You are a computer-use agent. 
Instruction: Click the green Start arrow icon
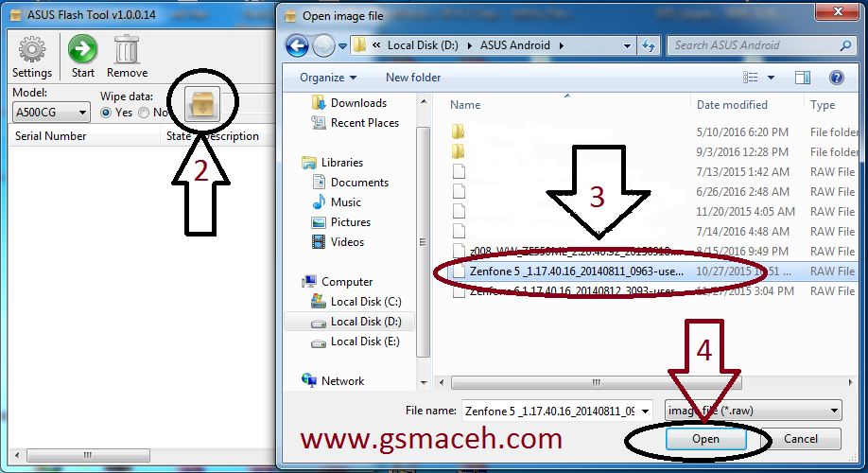(x=82, y=49)
